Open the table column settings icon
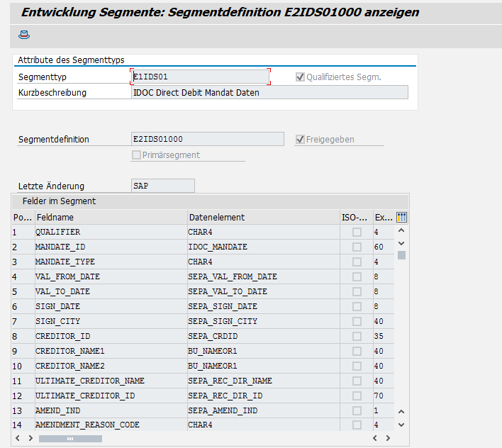 point(401,218)
